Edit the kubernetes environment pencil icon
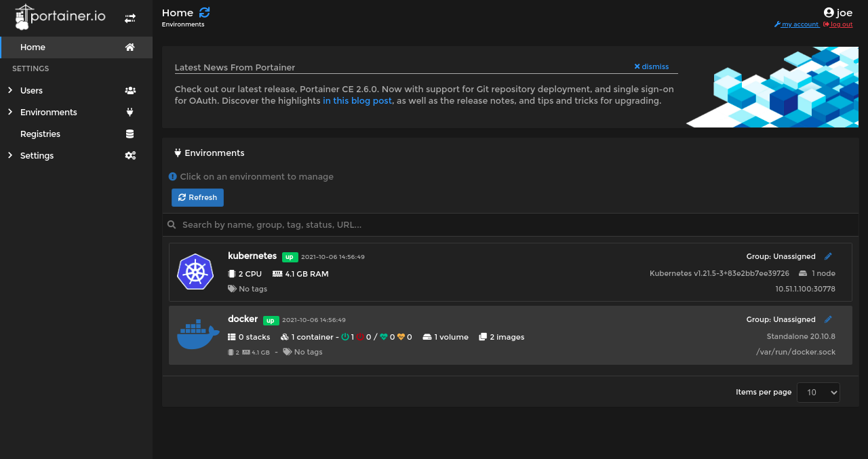The image size is (868, 459). click(x=828, y=256)
